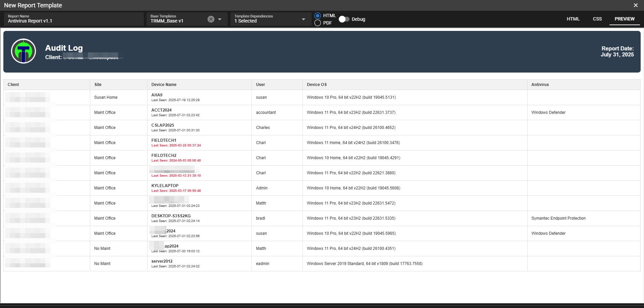Switch to the CSS tab
The height and width of the screenshot is (308, 644).
[597, 19]
